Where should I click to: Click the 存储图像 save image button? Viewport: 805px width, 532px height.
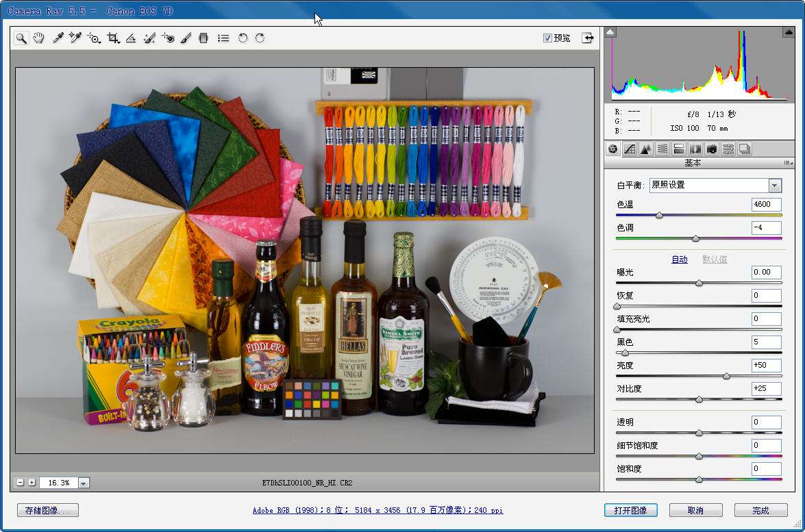(x=48, y=510)
